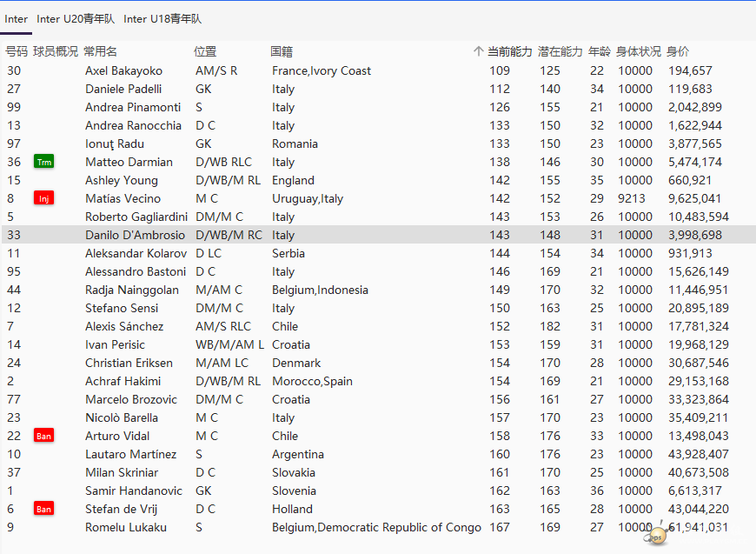Click the Inj status badge for Matías Vecino
Screen dimensions: 756x554
click(43, 198)
